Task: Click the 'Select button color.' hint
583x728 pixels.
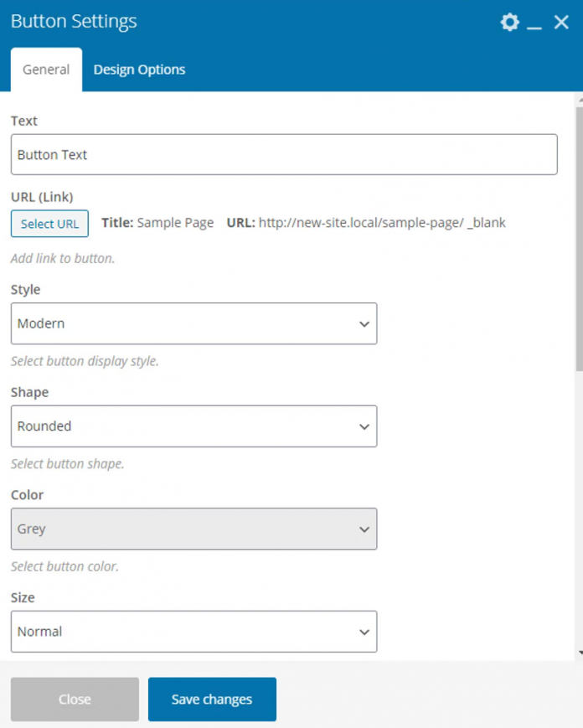Action: click(65, 566)
